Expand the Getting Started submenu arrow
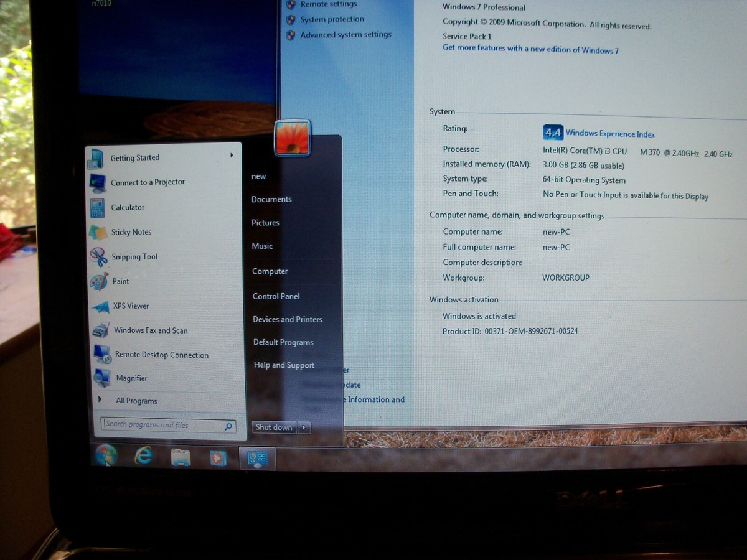 pos(232,155)
